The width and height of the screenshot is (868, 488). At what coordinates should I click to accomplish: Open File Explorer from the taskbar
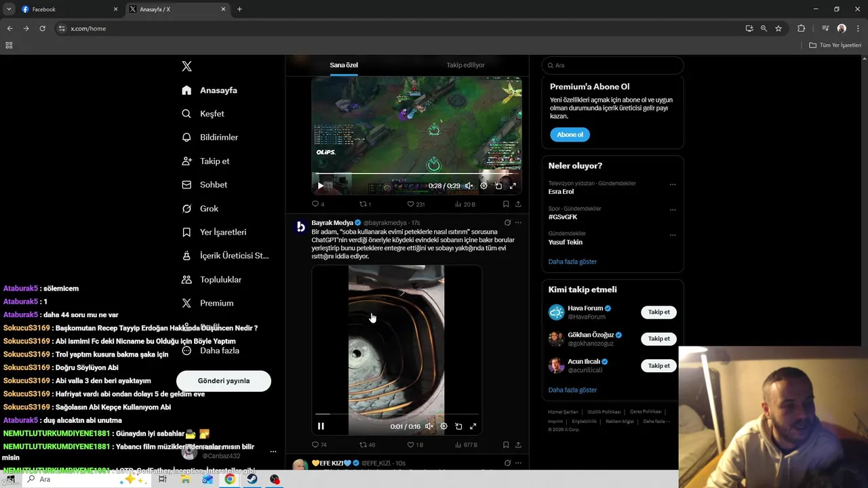(x=185, y=479)
